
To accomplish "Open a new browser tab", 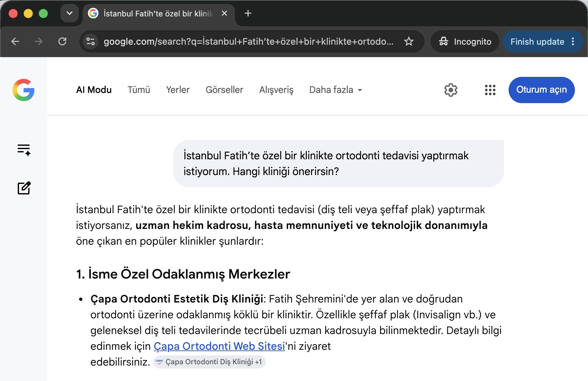I will pyautogui.click(x=248, y=13).
